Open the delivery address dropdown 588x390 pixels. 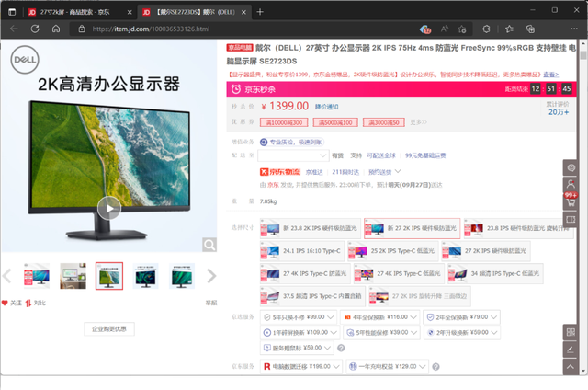coord(293,155)
